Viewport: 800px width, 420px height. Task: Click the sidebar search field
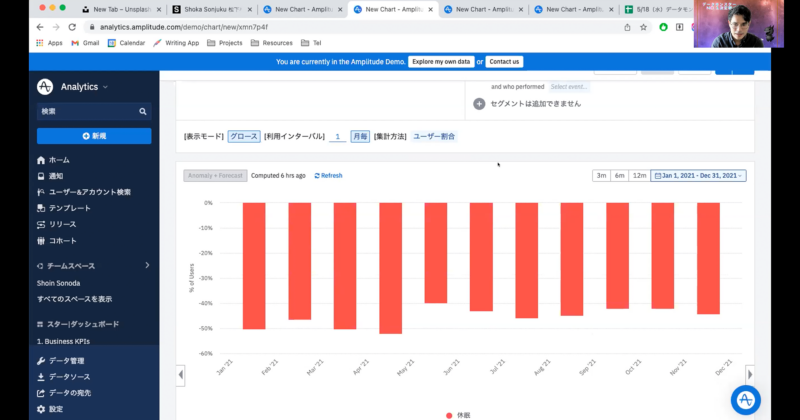tap(94, 111)
